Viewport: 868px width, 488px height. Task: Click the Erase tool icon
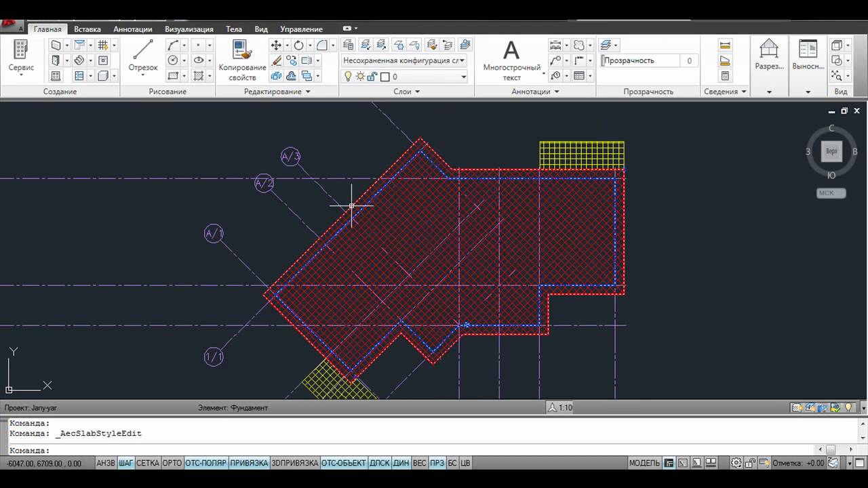(276, 61)
